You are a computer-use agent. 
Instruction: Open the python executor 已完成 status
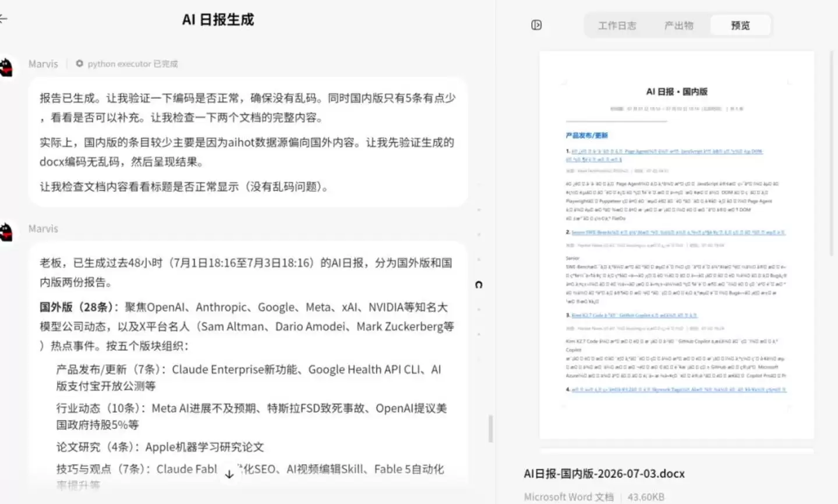pyautogui.click(x=133, y=64)
